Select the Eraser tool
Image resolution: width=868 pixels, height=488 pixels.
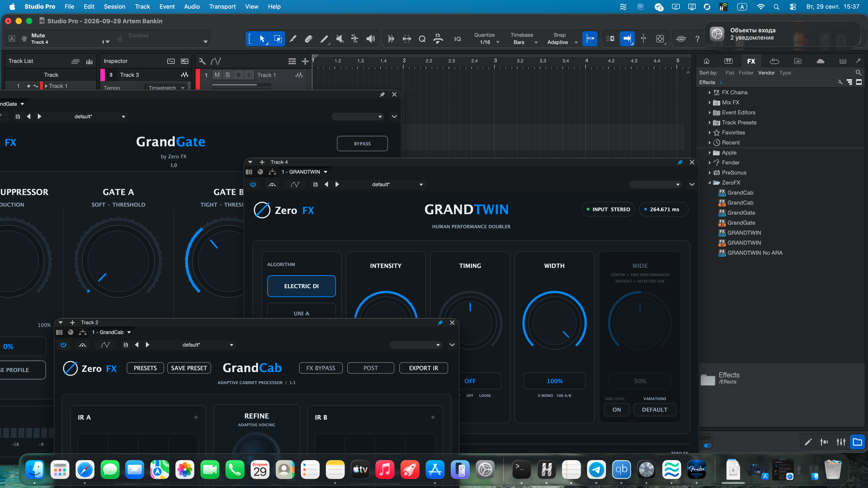click(x=309, y=39)
